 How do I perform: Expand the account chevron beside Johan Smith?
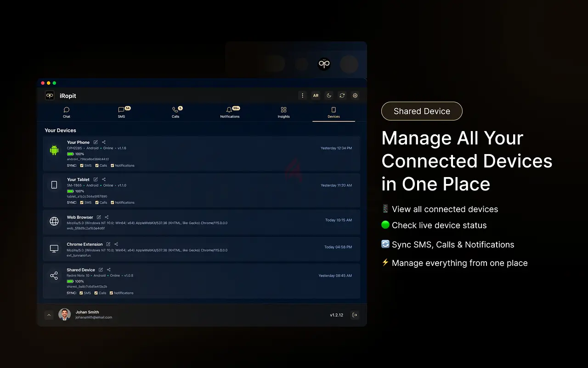pos(49,315)
